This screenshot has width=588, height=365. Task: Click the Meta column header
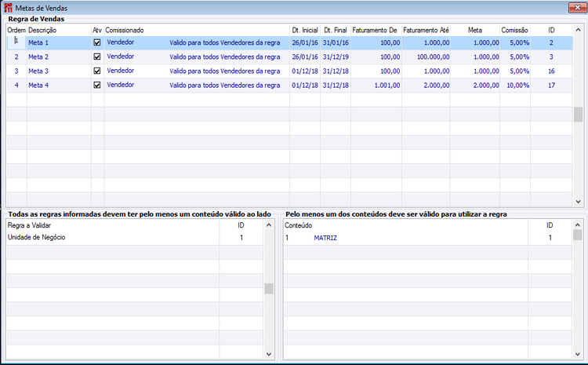[x=475, y=30]
